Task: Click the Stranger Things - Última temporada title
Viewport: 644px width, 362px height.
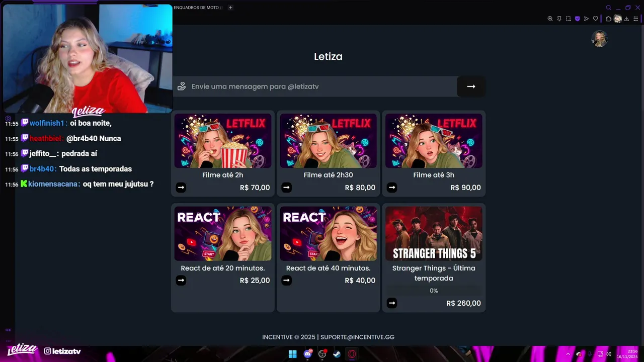Action: (434, 273)
